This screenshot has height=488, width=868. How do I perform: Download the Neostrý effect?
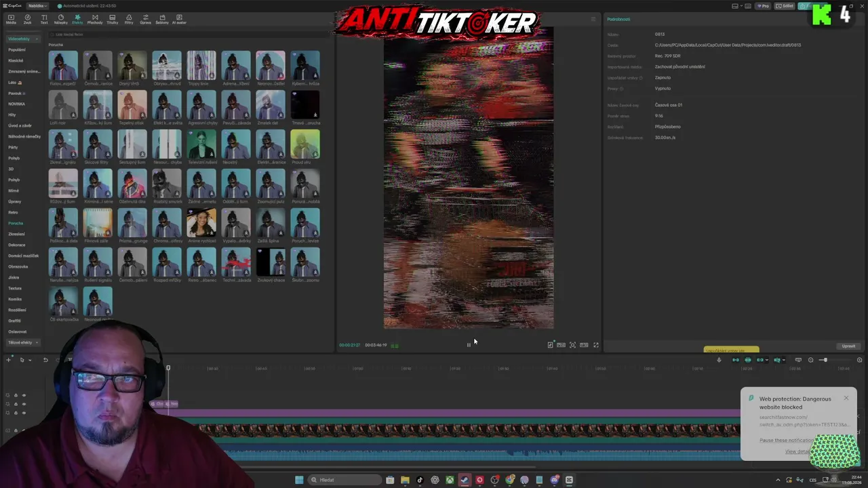pos(245,155)
